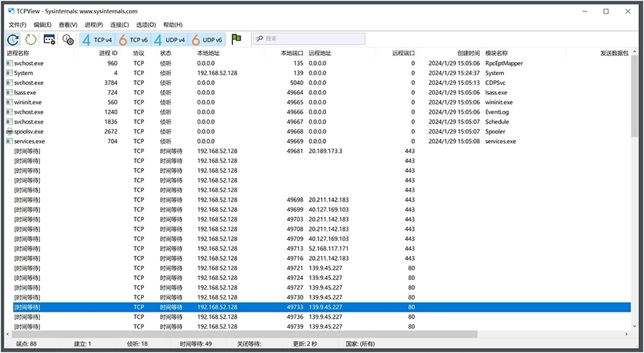Open the 选项(O) menu
644x353 pixels.
point(146,25)
